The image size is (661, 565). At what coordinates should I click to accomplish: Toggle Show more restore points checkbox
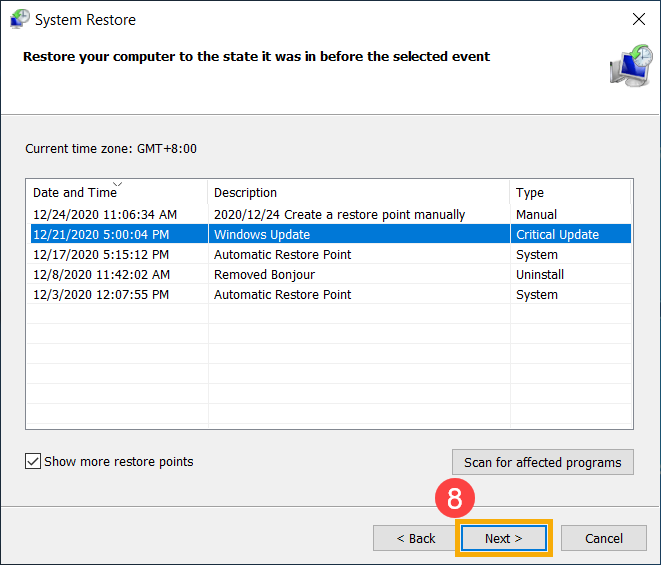pos(35,462)
